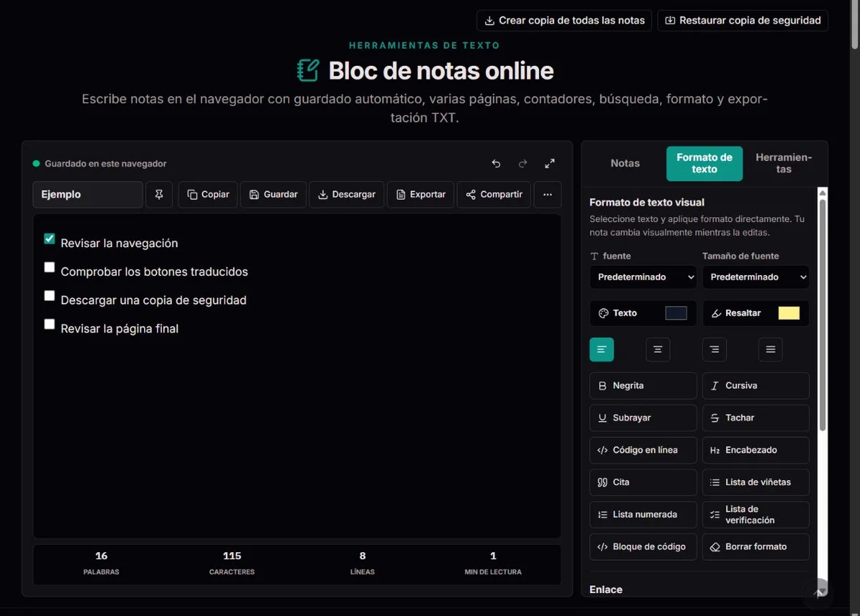Open the yellow Resaltar highlight swatch

pos(788,313)
